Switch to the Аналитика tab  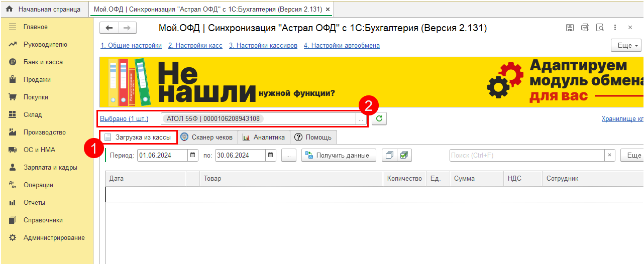coord(264,137)
